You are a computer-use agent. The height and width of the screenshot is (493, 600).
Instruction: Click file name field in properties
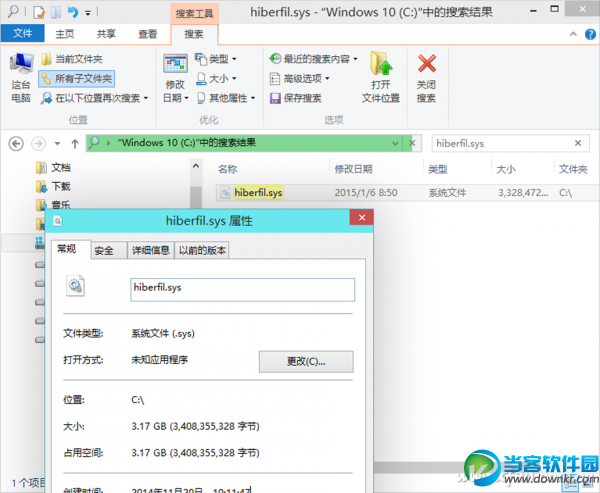(243, 290)
